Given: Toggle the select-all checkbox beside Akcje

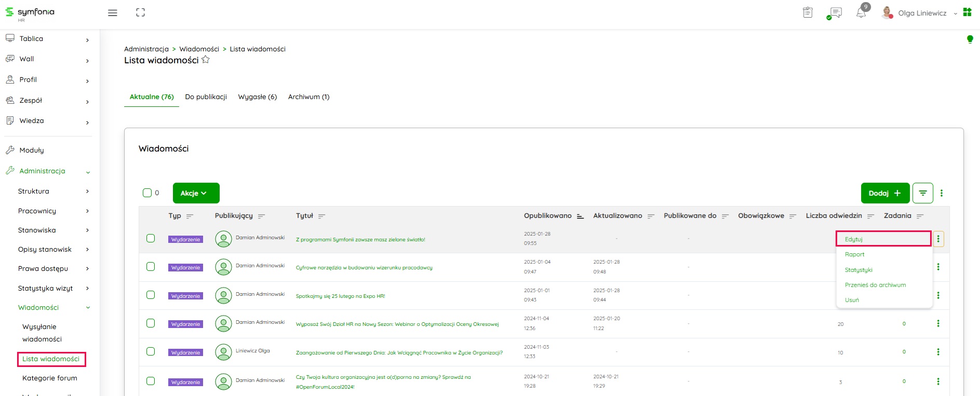Looking at the screenshot, I should [x=147, y=193].
